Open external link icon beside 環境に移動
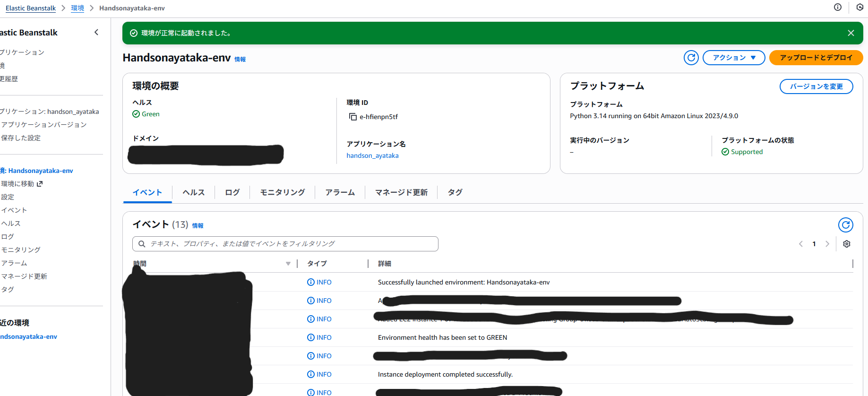 click(x=40, y=184)
